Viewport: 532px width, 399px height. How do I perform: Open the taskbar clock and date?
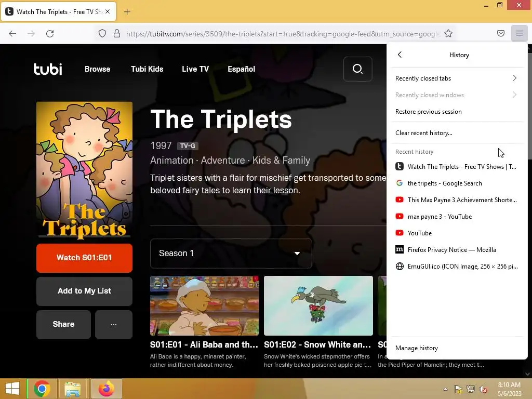[x=509, y=389]
